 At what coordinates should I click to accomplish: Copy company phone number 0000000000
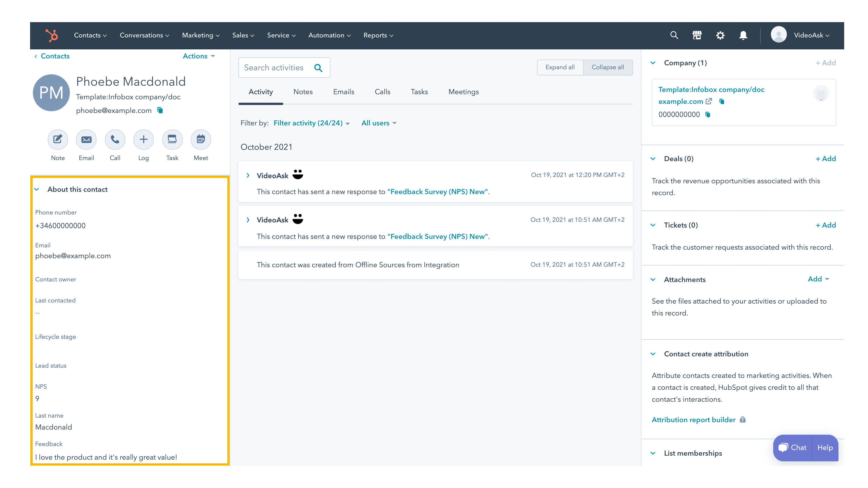tap(708, 115)
